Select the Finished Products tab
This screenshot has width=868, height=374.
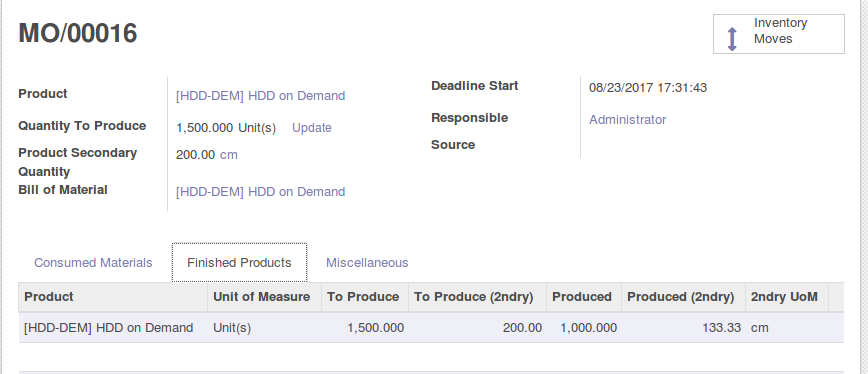(x=239, y=262)
